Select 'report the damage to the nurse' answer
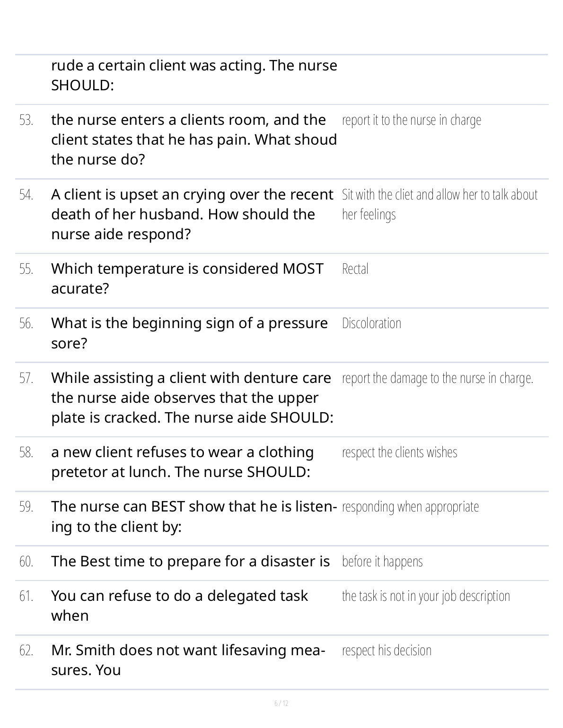 (x=437, y=378)
